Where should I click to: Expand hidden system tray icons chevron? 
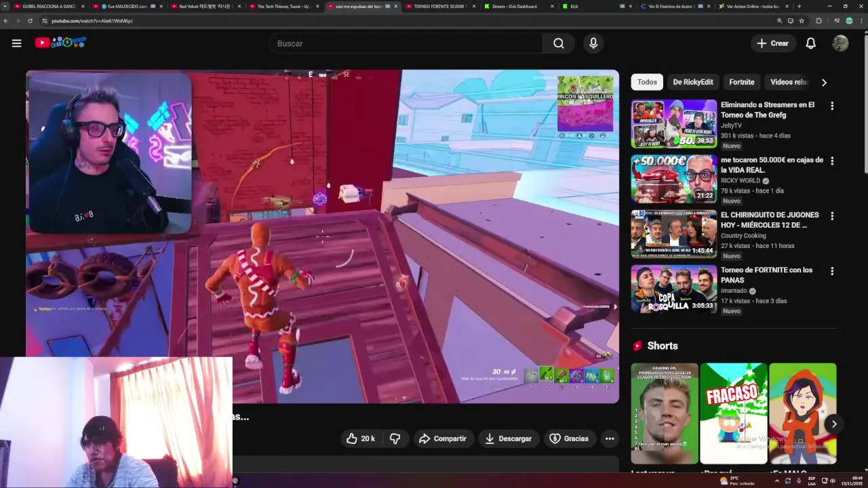coord(777,481)
